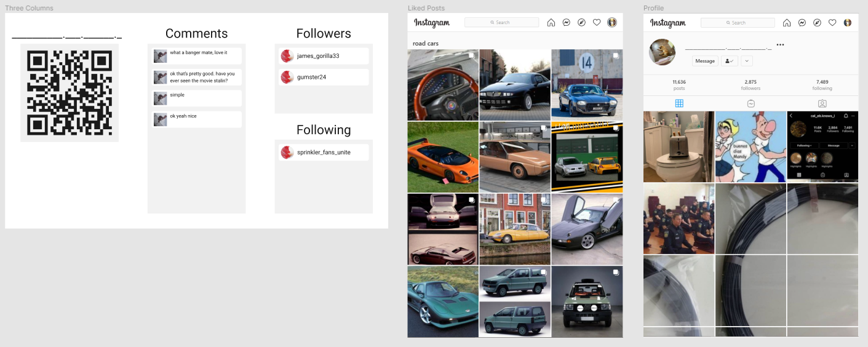Click the 'ok yeah nice' comment text

[x=183, y=116]
